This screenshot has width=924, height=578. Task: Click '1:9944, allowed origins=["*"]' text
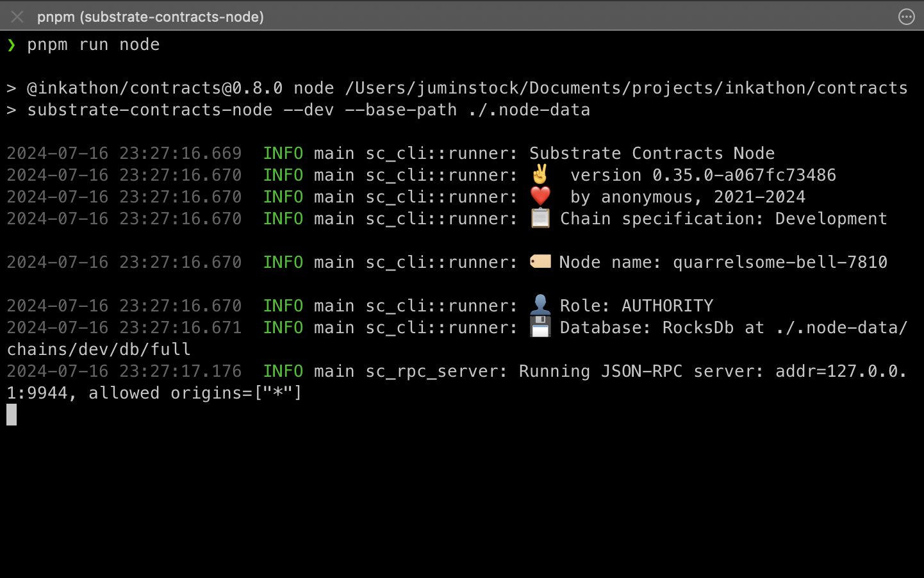154,393
